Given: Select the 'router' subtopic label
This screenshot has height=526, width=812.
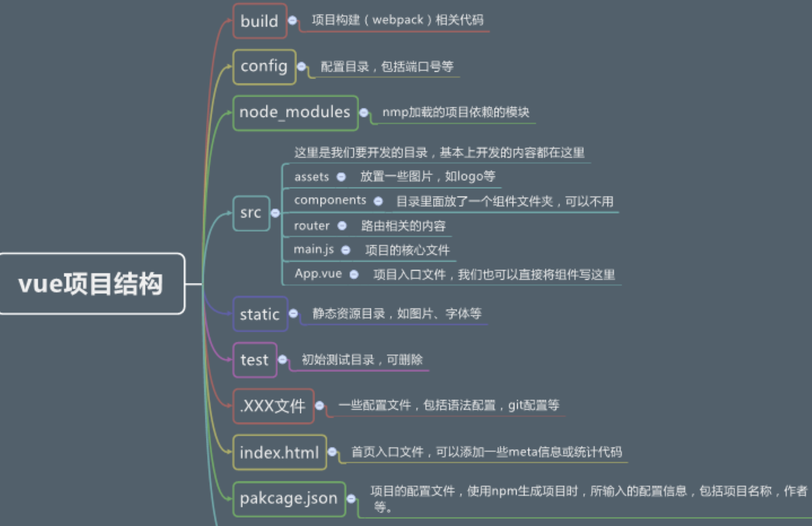Looking at the screenshot, I should (312, 226).
